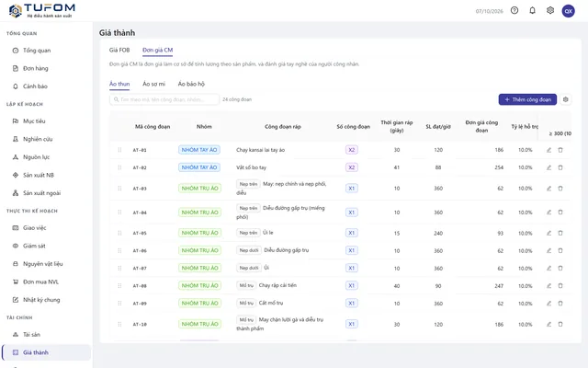This screenshot has width=588, height=368.
Task: Open Nguyên vật liệu sidebar item
Action: pyautogui.click(x=46, y=264)
